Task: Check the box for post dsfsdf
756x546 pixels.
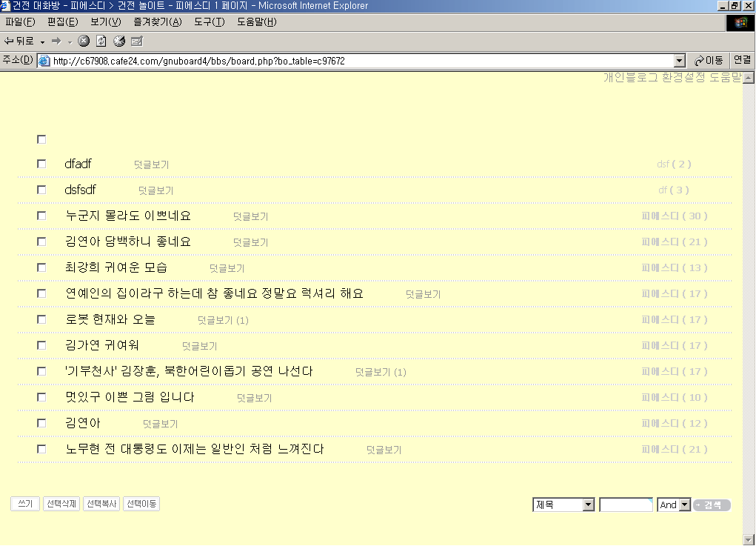Action: 41,190
